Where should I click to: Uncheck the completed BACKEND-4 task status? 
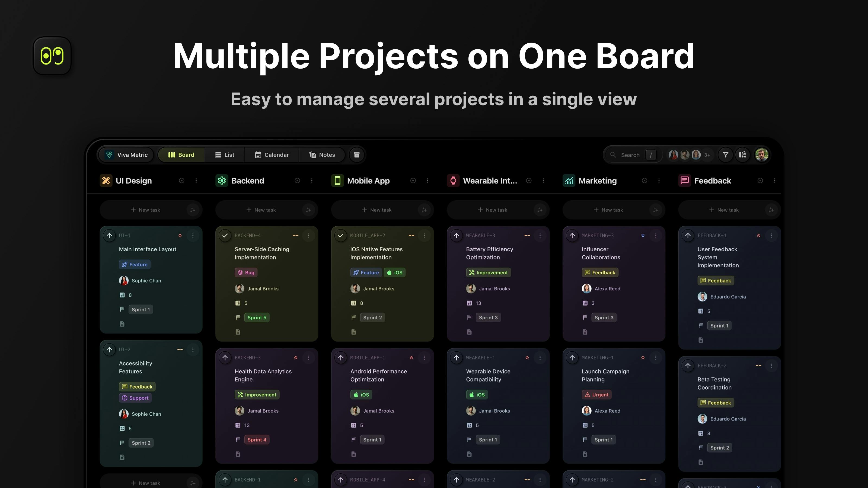click(225, 236)
